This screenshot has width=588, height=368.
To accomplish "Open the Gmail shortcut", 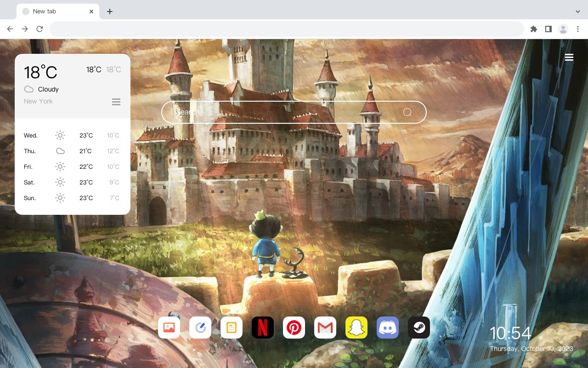I will (325, 328).
